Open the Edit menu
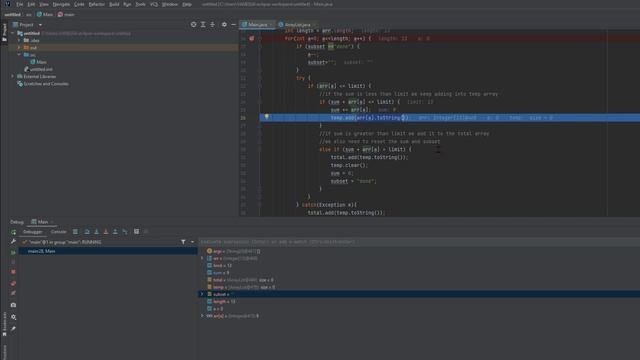Viewport: 640px width, 360px height. [31, 4]
